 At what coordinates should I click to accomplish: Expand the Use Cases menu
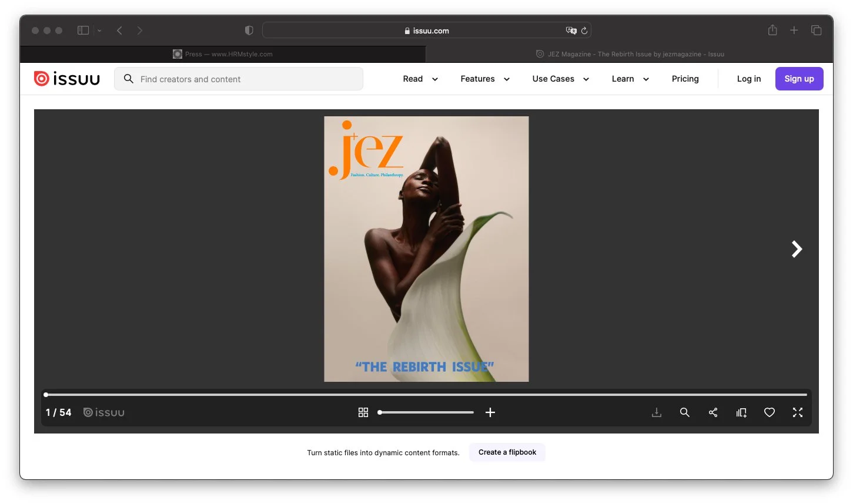(561, 79)
